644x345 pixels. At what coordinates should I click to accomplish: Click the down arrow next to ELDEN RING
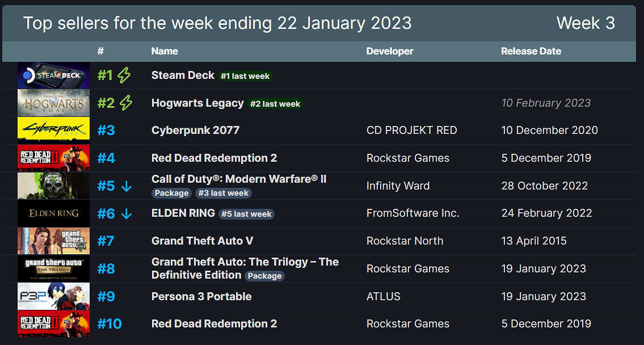click(126, 213)
